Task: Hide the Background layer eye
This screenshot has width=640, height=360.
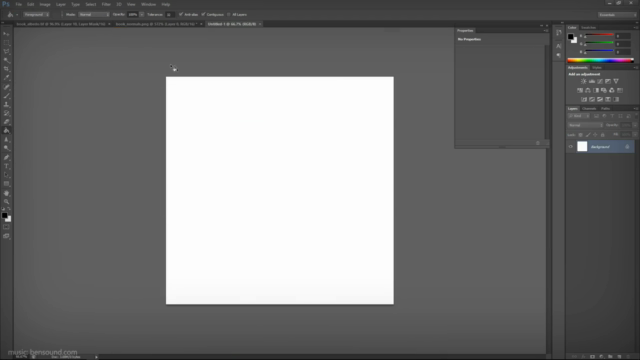Action: (x=571, y=147)
